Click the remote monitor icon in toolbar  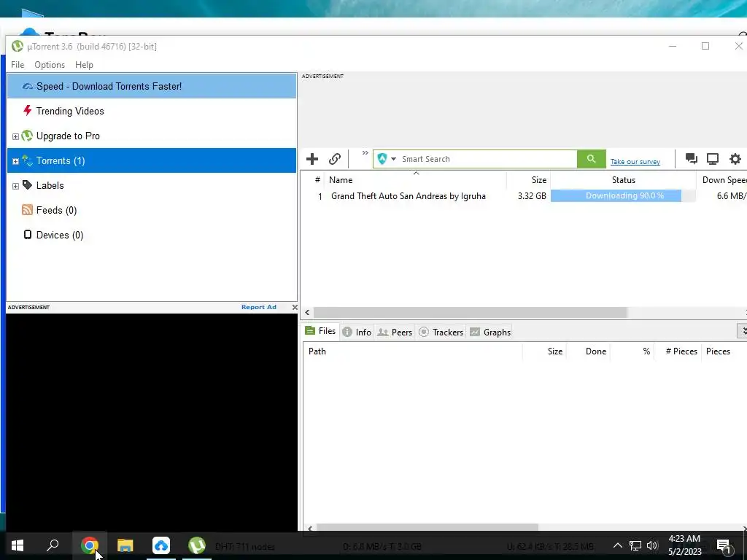[713, 158]
